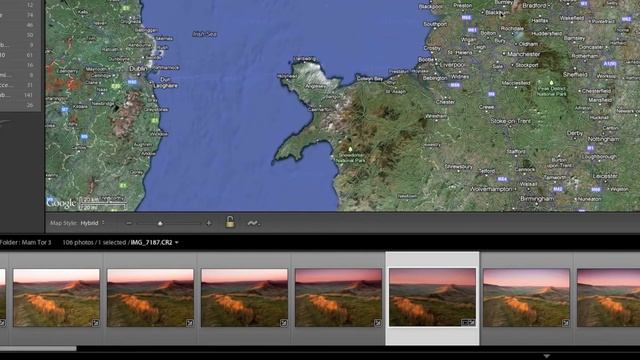Click the Google logo on the map
Screen dimensions: 640x360
pos(61,202)
